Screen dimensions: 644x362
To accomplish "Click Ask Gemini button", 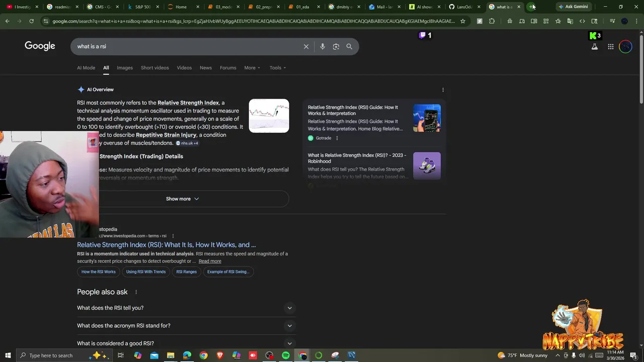I will tap(573, 7).
